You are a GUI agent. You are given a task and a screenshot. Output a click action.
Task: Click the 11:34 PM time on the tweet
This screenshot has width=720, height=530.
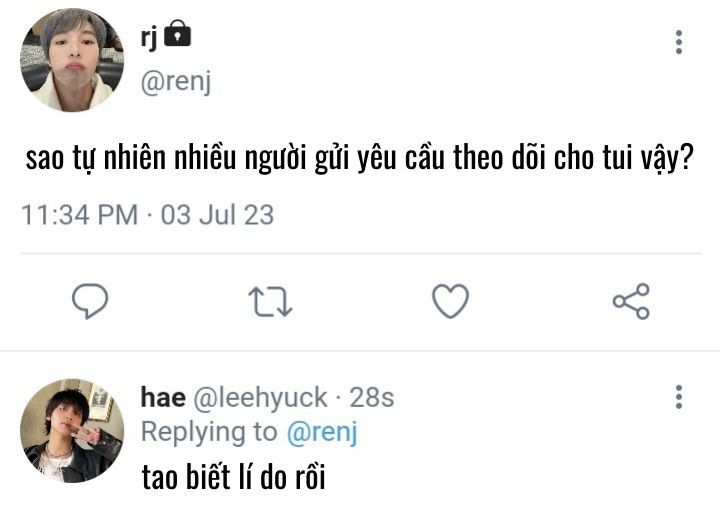[x=80, y=215]
